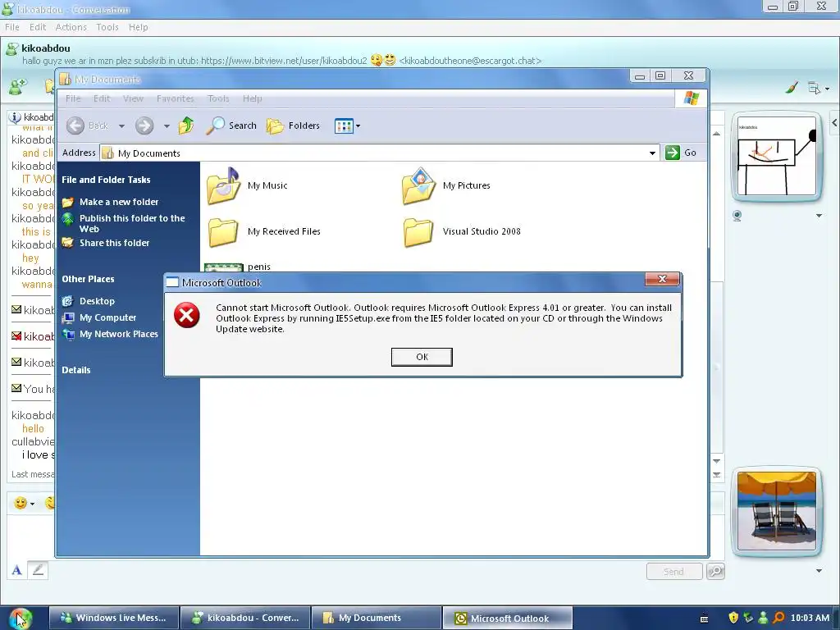
Task: Open the Views dropdown in the Explorer toolbar
Action: [x=347, y=126]
